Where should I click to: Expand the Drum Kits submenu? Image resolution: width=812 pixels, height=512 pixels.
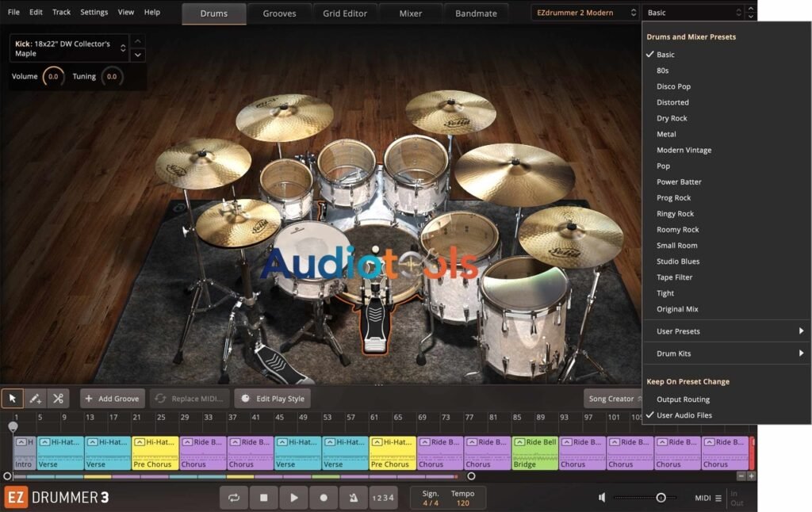click(698, 353)
